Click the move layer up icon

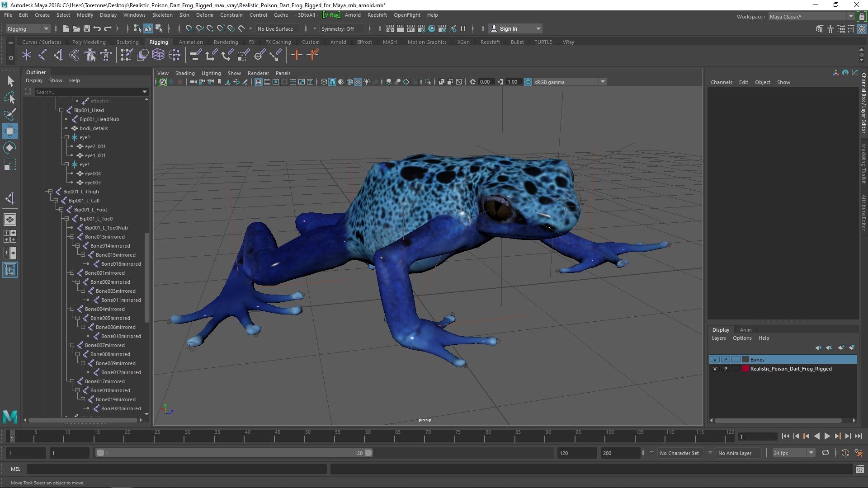click(818, 347)
